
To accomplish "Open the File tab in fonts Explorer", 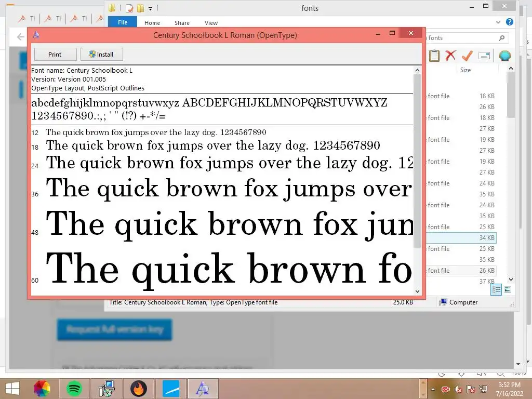I will click(x=123, y=22).
